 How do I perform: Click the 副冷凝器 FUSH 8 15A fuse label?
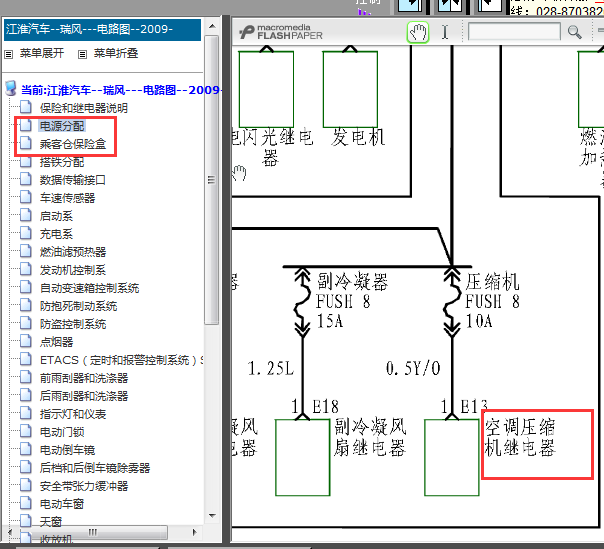(x=352, y=302)
